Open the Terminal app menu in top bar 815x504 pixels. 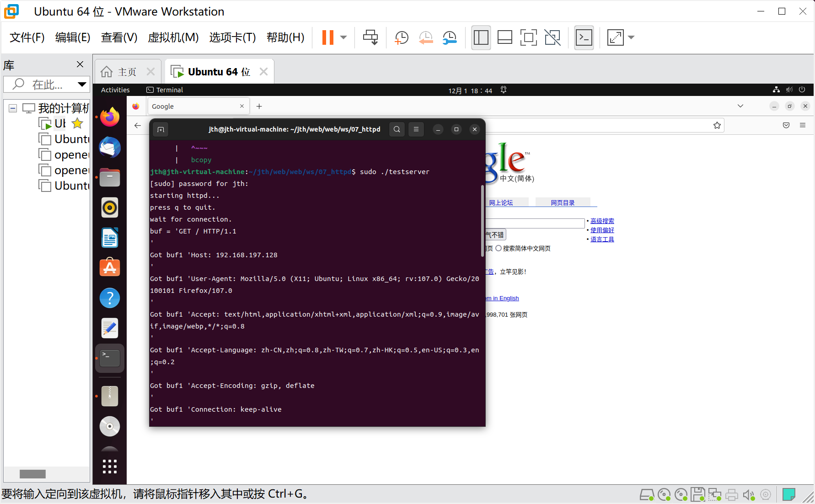click(165, 90)
